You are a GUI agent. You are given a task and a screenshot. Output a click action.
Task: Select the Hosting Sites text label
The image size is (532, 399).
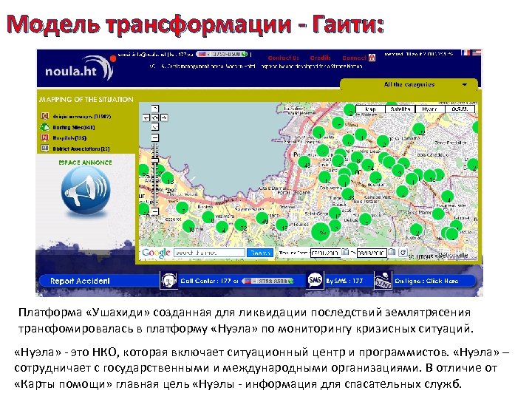pyautogui.click(x=74, y=128)
